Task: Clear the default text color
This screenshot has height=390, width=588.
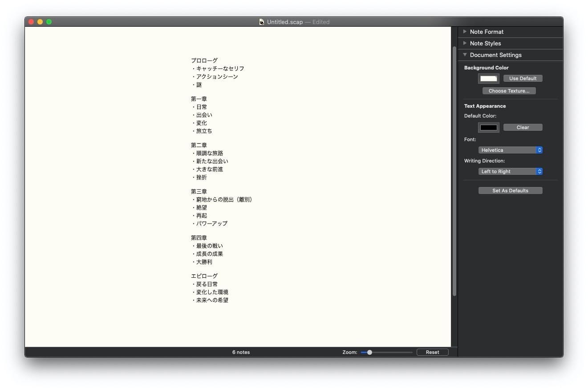Action: pyautogui.click(x=523, y=127)
